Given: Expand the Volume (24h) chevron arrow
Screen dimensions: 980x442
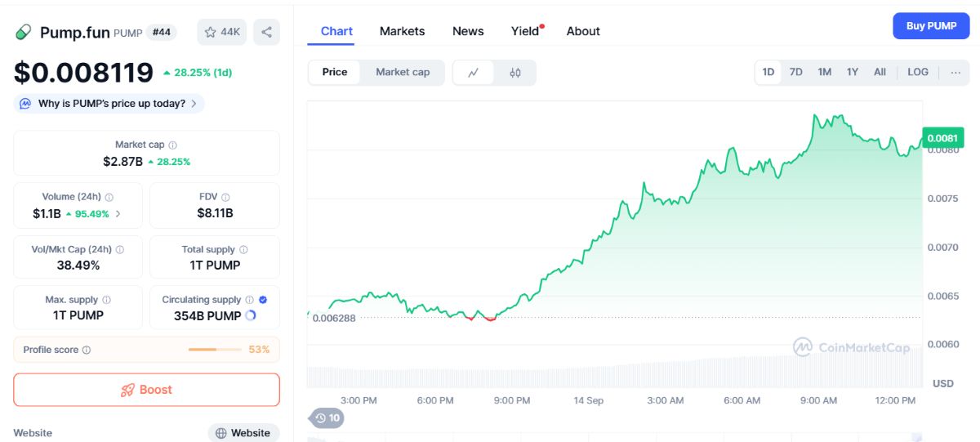Looking at the screenshot, I should tap(118, 214).
